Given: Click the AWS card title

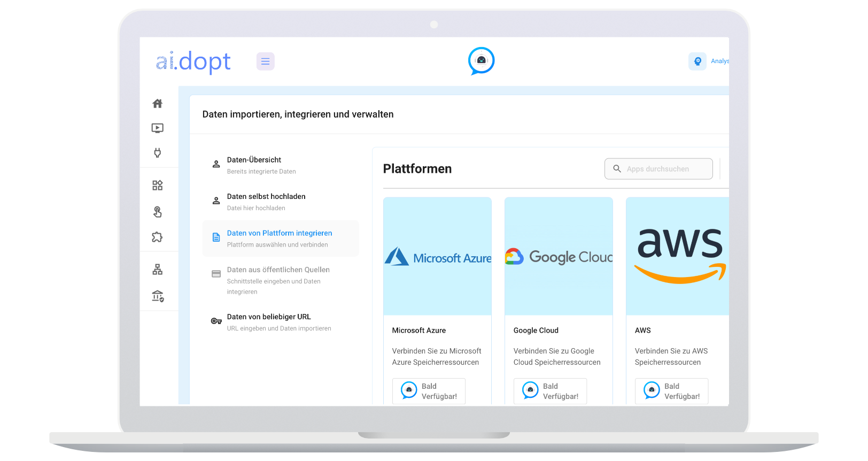Looking at the screenshot, I should pos(642,331).
